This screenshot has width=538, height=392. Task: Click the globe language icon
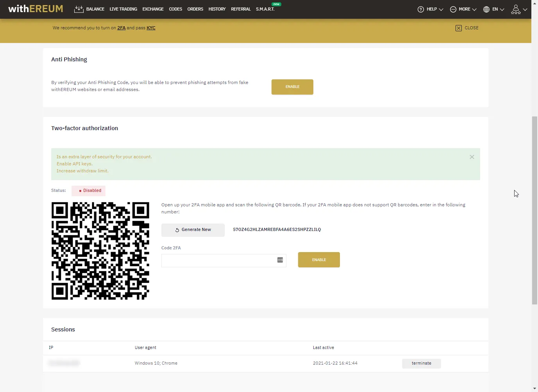(x=486, y=9)
